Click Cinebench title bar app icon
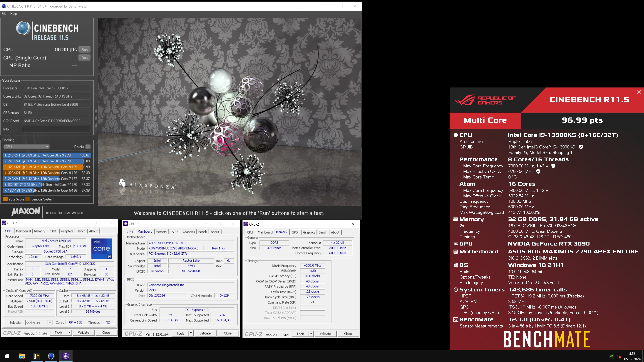This screenshot has width=644, height=362. (x=4, y=6)
